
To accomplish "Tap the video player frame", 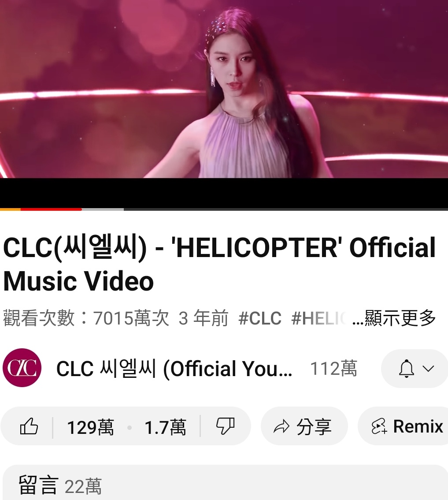I will click(x=224, y=104).
